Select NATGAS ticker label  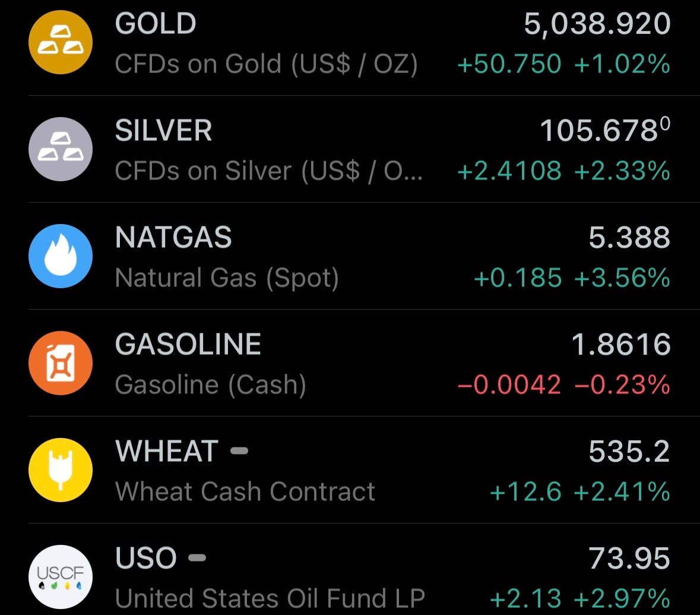pyautogui.click(x=173, y=238)
